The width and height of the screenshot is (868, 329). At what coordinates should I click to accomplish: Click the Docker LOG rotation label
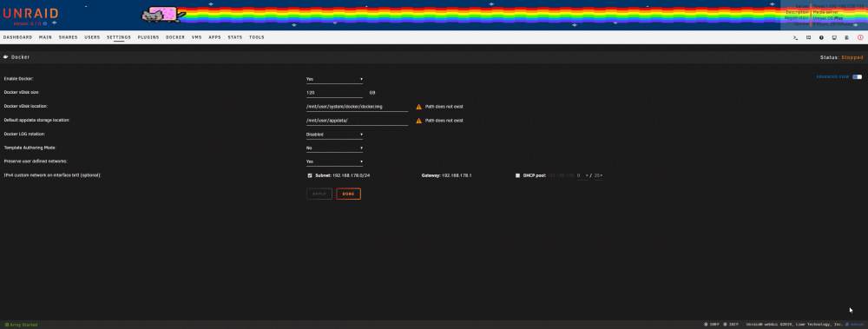point(24,134)
